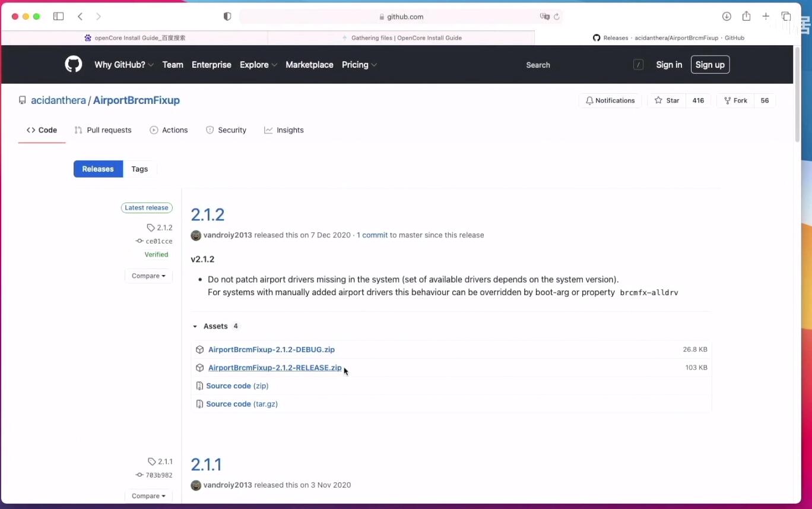Click the Sign up button
812x509 pixels.
pos(710,65)
